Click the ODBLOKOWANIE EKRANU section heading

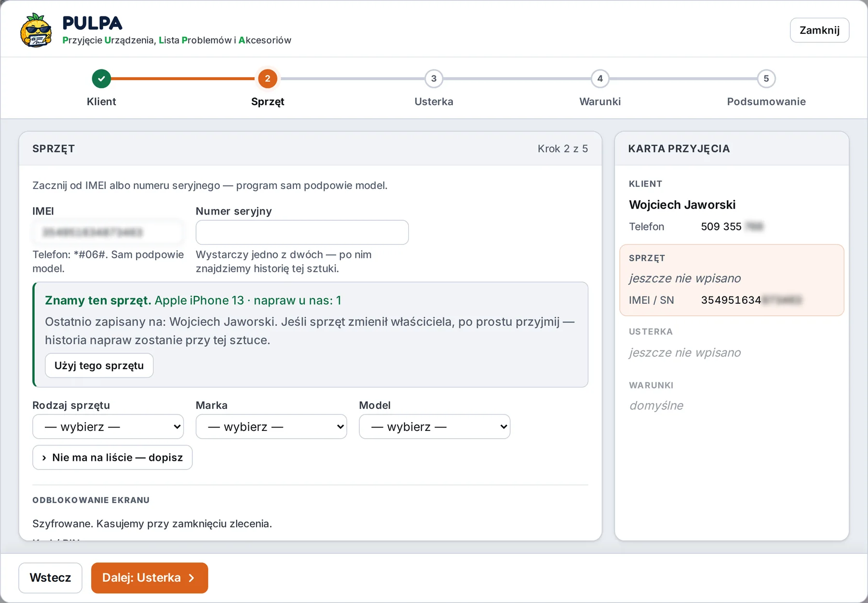point(91,500)
